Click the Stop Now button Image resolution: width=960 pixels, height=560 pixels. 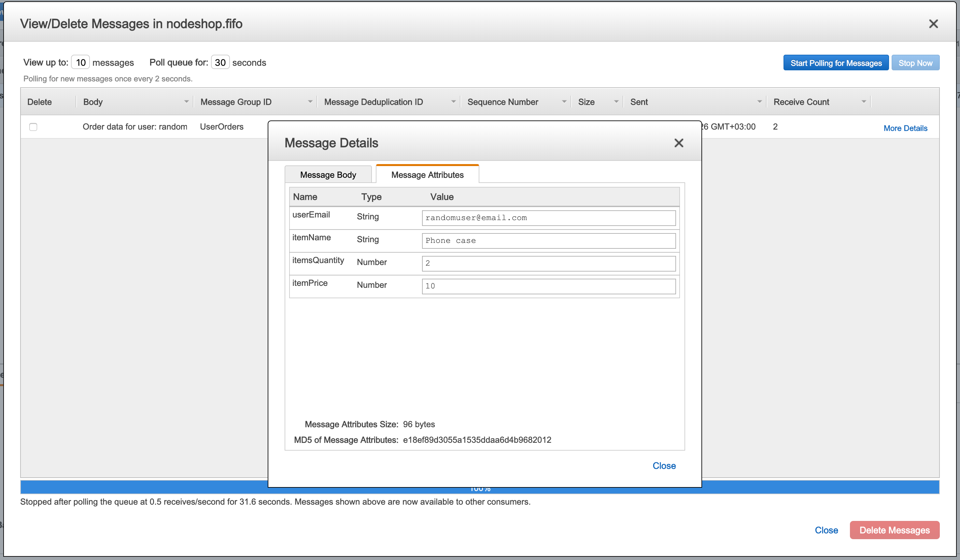pos(915,63)
